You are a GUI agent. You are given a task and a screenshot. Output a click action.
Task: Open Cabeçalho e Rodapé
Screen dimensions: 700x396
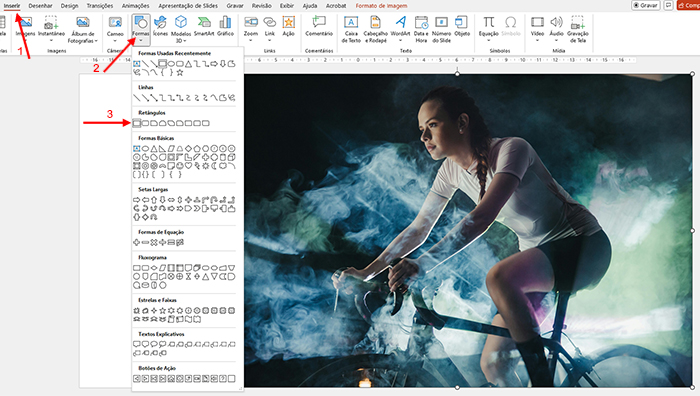(x=375, y=29)
